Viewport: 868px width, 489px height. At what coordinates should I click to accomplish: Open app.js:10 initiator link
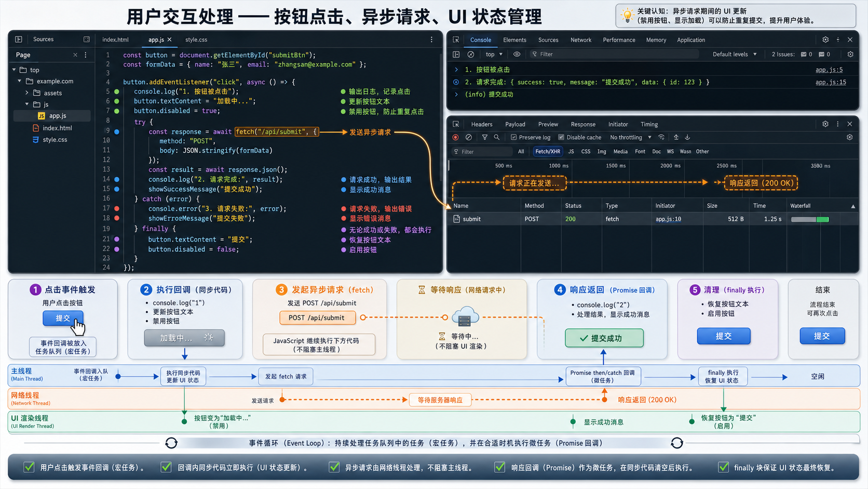pos(668,219)
